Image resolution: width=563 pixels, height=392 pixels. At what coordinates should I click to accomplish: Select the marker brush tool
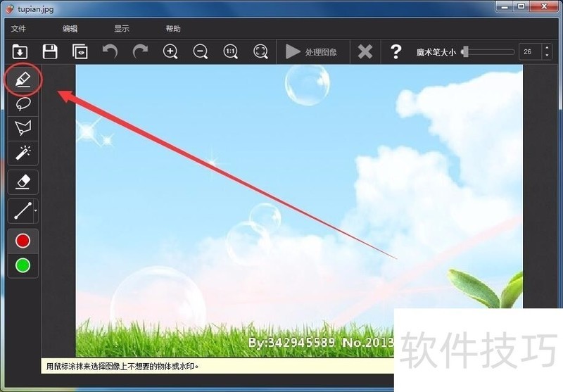pos(23,80)
